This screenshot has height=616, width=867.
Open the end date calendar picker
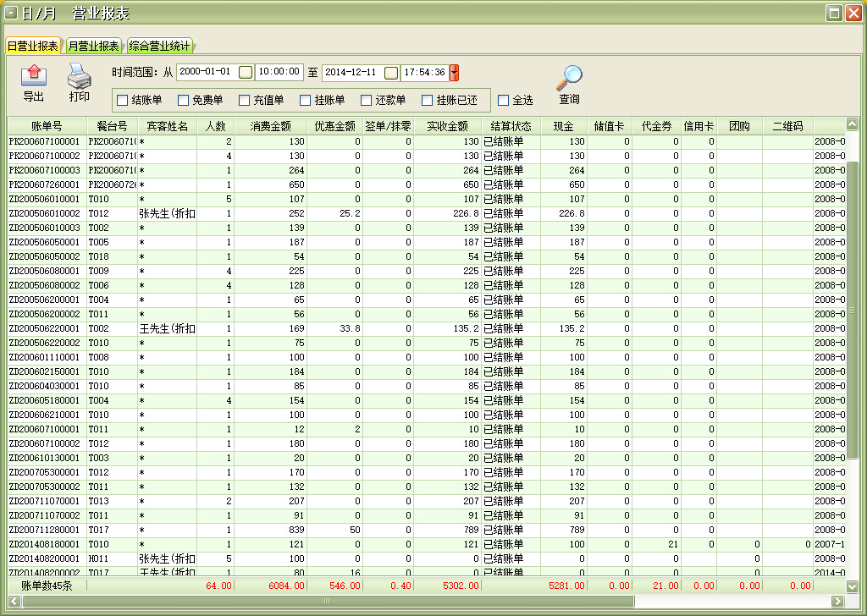tap(391, 73)
